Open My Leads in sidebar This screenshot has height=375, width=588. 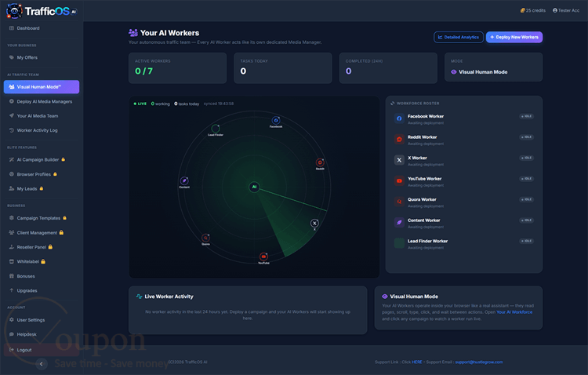pyautogui.click(x=42, y=188)
